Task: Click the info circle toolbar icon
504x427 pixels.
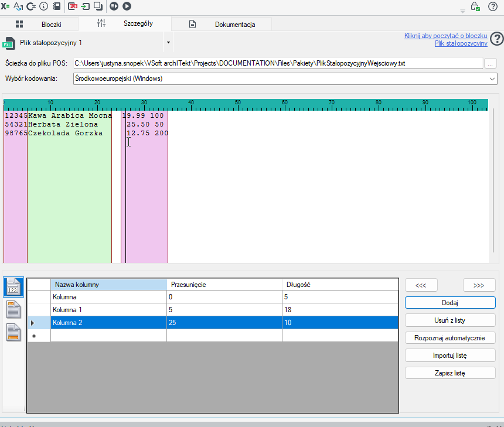Action: tap(43, 6)
